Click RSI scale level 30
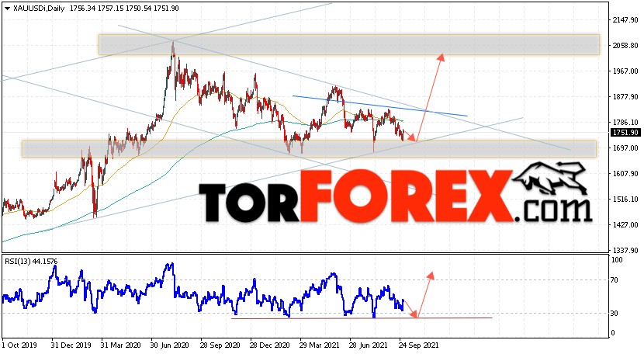This screenshot has width=644, height=354. coord(615,314)
